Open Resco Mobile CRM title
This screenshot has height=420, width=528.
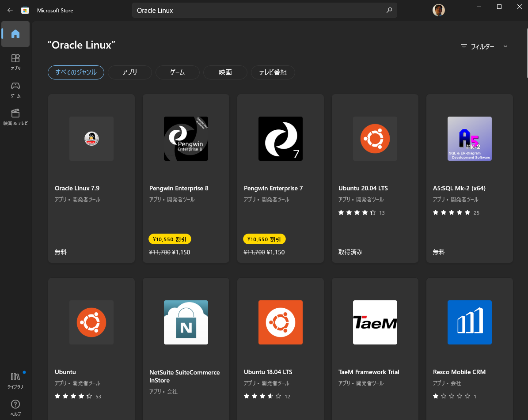(459, 372)
